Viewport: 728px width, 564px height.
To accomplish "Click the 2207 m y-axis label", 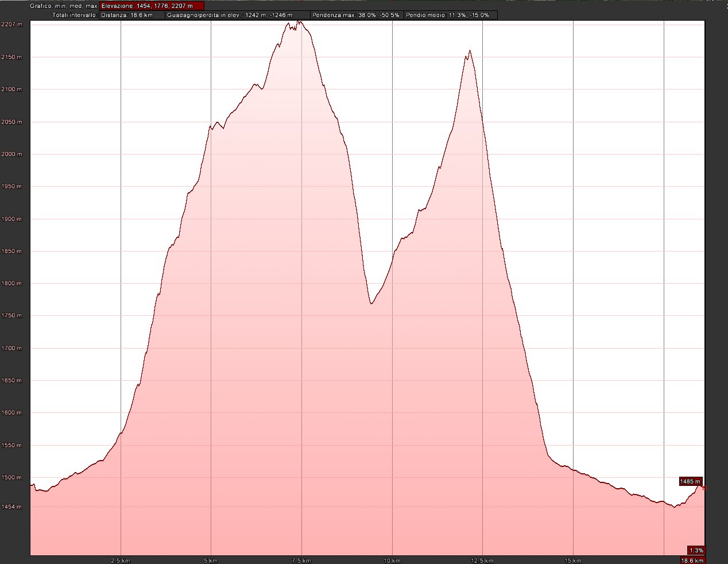I will point(11,24).
